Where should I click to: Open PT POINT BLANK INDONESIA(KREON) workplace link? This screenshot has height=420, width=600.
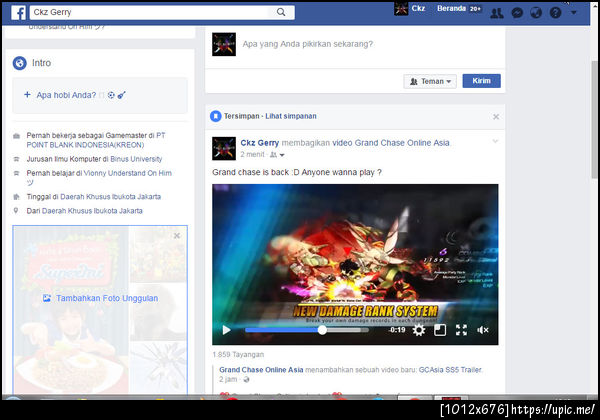pyautogui.click(x=96, y=140)
